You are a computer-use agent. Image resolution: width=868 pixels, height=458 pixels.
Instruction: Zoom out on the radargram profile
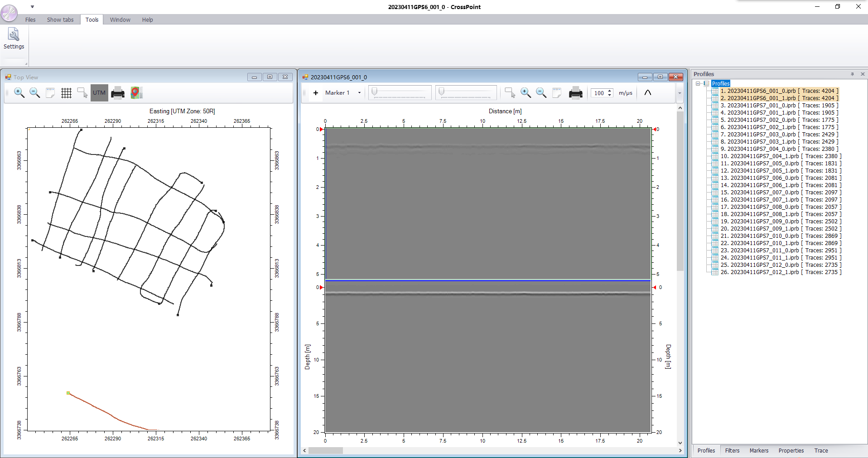[x=541, y=93]
